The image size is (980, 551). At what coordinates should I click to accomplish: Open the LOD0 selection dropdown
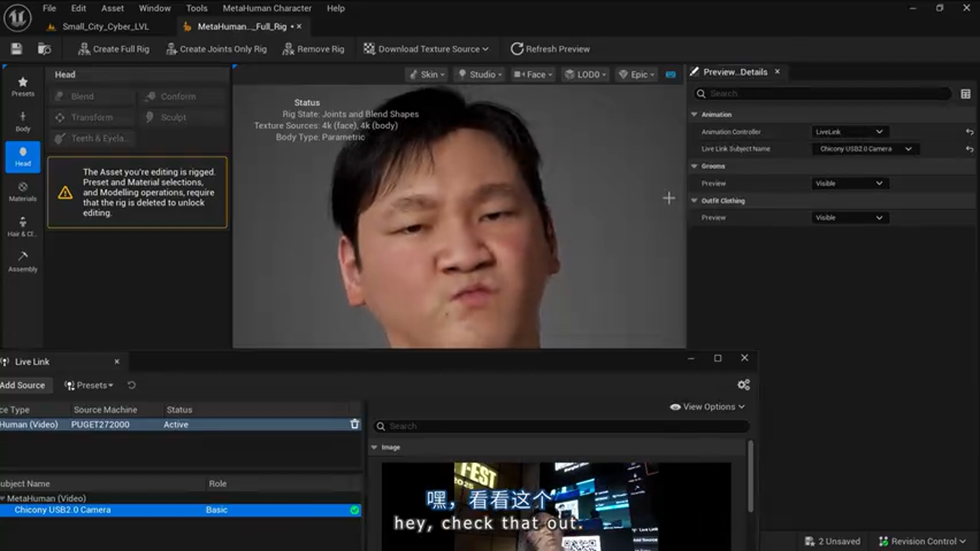point(586,74)
